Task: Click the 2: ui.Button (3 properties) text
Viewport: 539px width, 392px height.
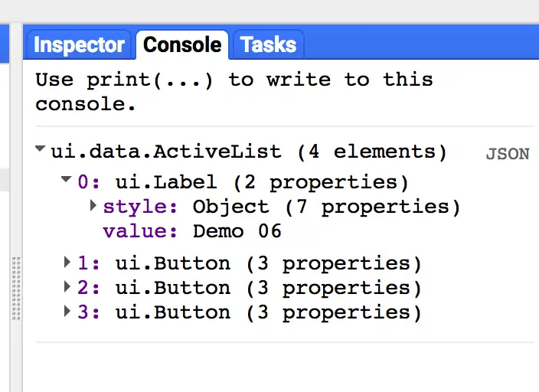Action: [250, 288]
